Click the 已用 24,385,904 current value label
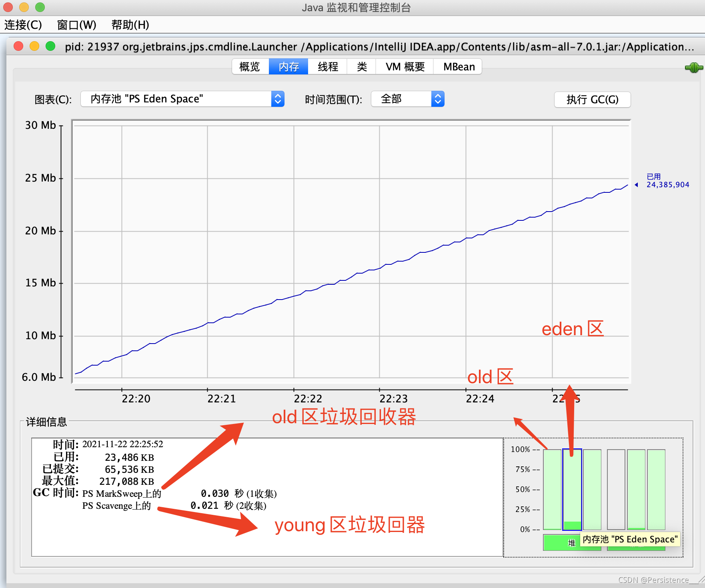Screen dimensions: 705x588 (x=667, y=181)
